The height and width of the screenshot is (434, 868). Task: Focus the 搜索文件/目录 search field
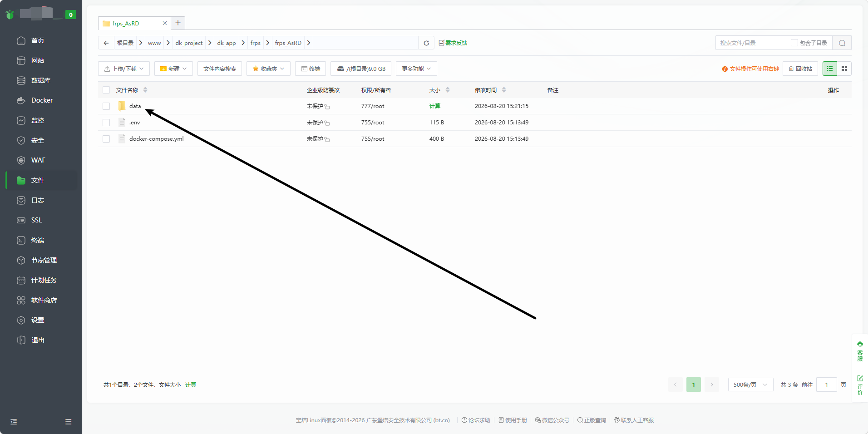pos(753,43)
